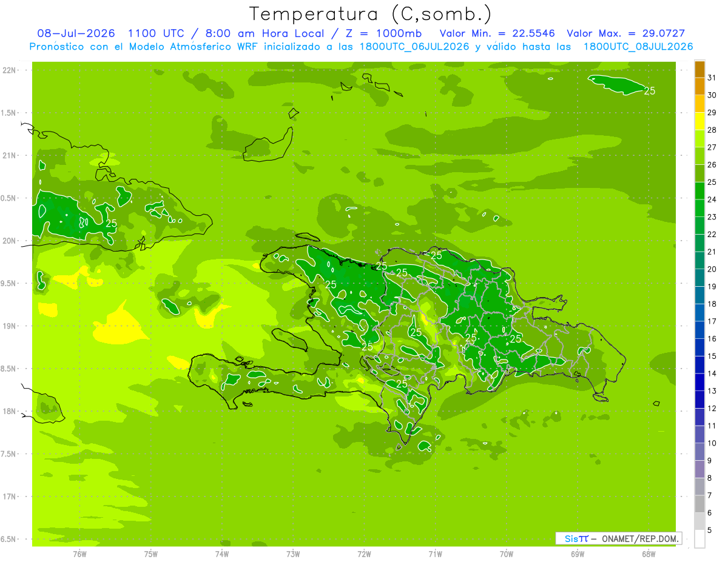Click the 25 contour label on northeast island
This screenshot has height=562, width=728.
click(x=650, y=91)
